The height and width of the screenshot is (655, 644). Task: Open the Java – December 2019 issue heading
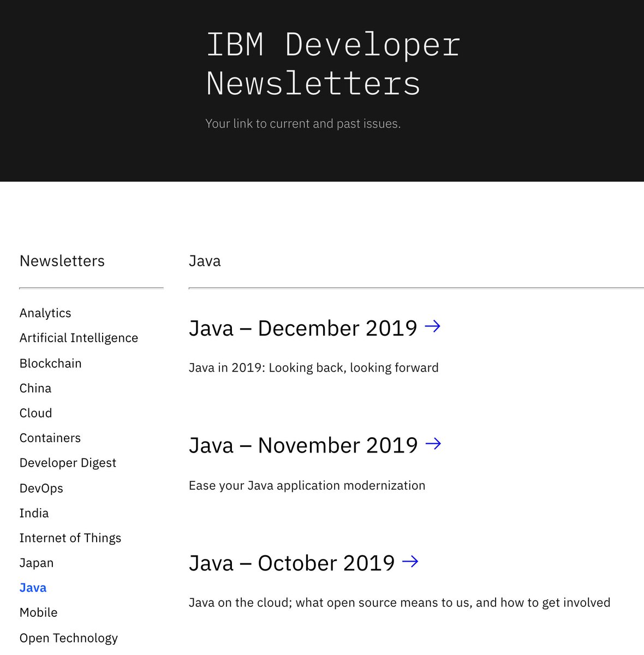coord(303,328)
